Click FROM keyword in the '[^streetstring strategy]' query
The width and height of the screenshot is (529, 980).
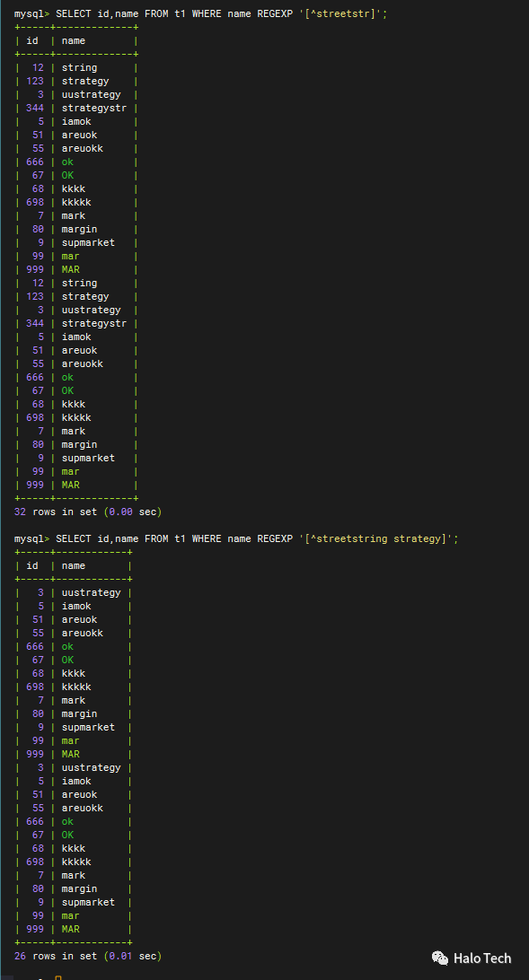pos(156,538)
